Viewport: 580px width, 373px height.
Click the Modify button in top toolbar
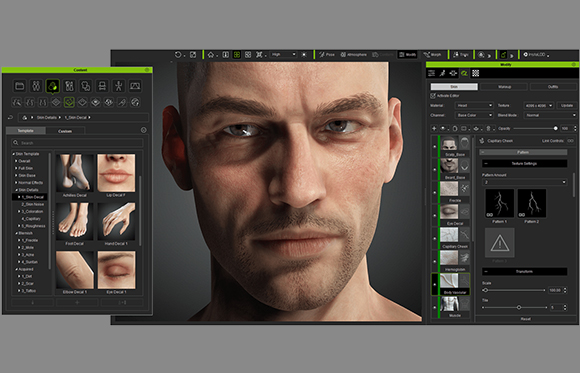tap(408, 55)
